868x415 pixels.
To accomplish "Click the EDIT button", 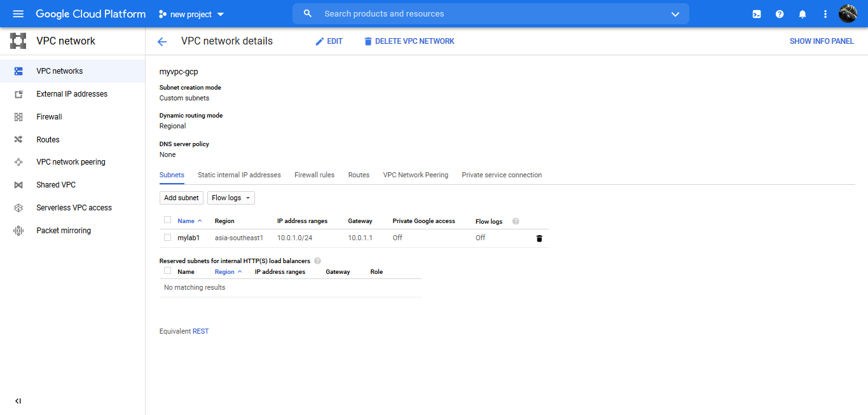I will (x=329, y=41).
